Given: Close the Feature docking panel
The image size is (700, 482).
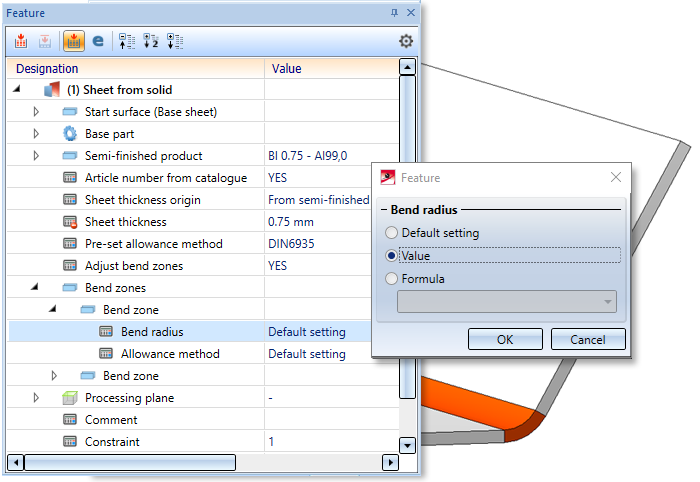Looking at the screenshot, I should click(x=411, y=13).
